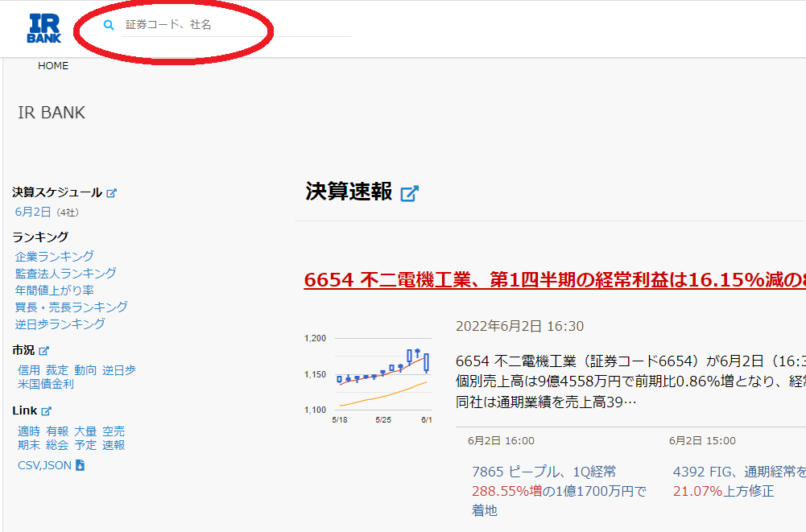This screenshot has height=532, width=806.
Task: Open external link icon beside 決算速報 heading
Action: click(x=410, y=193)
